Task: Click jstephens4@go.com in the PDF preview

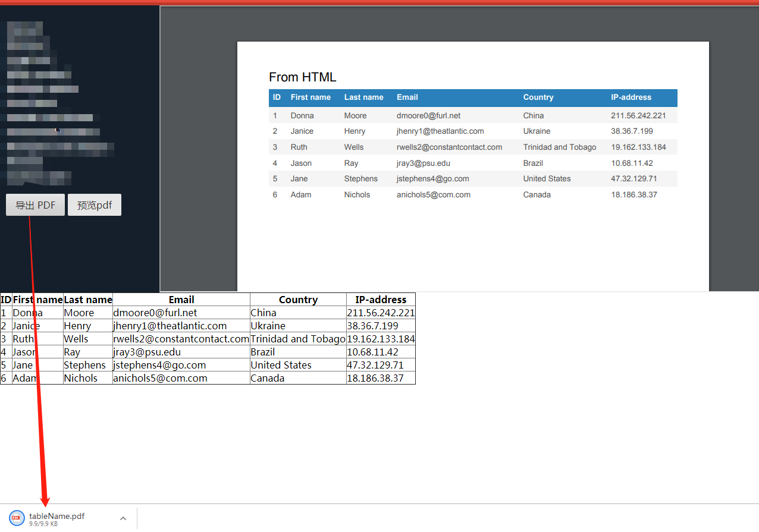Action: [x=432, y=178]
